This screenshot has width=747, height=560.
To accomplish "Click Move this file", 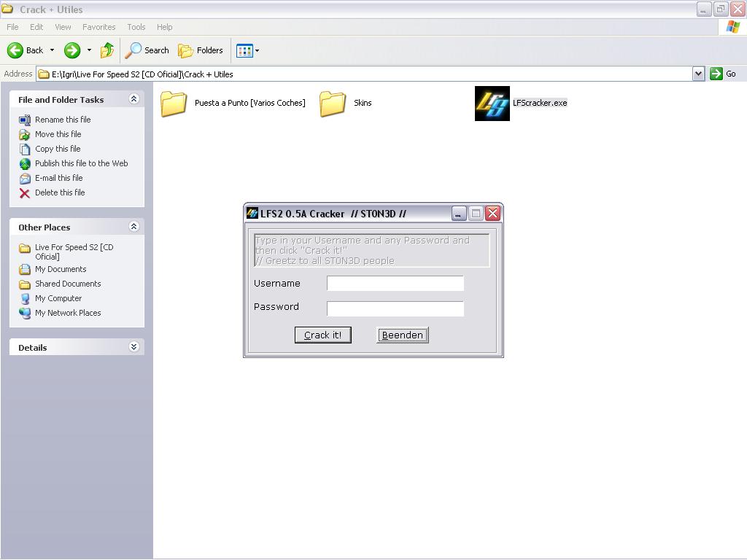I will click(58, 134).
